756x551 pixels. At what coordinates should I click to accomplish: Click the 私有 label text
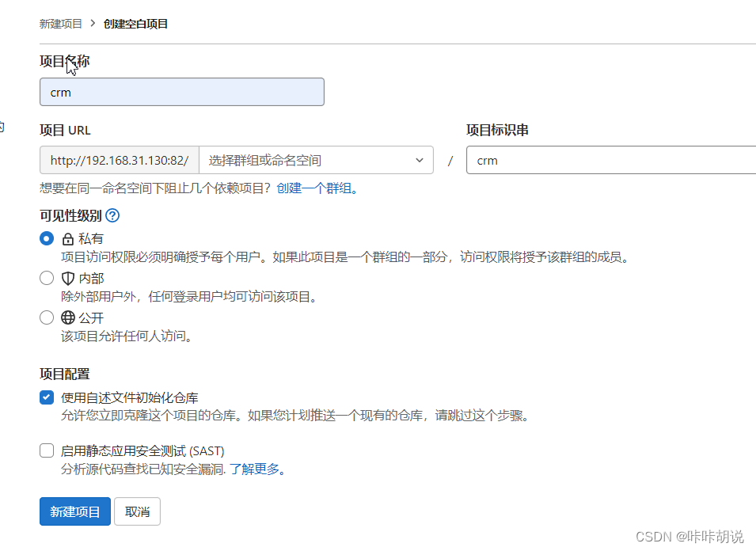point(91,238)
